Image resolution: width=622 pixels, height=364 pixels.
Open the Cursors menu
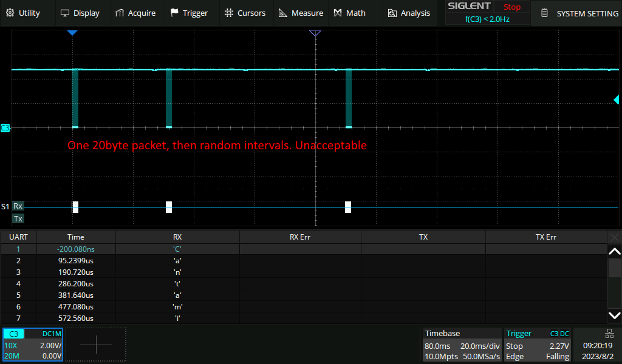click(x=245, y=13)
